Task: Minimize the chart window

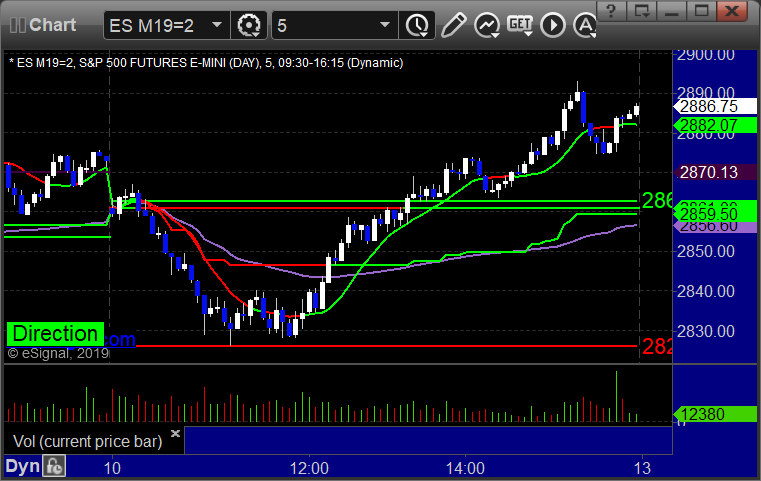Action: (x=672, y=11)
